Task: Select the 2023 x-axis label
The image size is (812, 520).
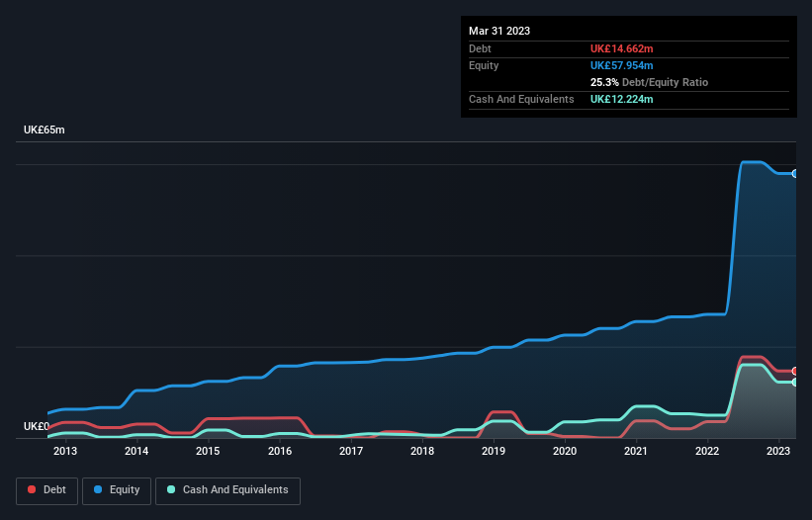Action: [x=778, y=452]
